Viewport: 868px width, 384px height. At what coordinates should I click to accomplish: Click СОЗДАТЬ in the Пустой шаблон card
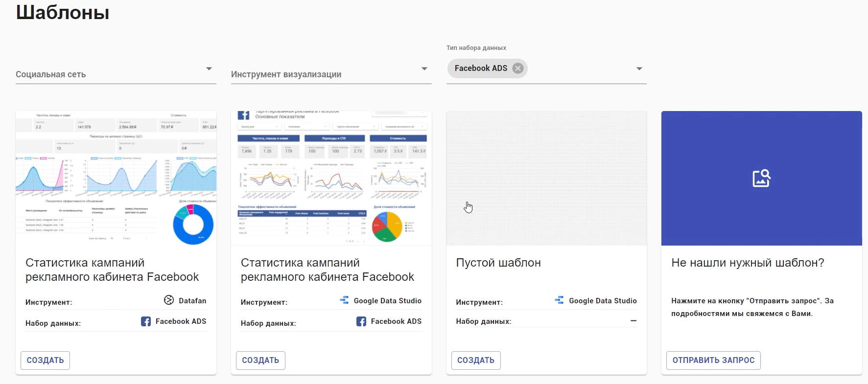click(x=476, y=361)
